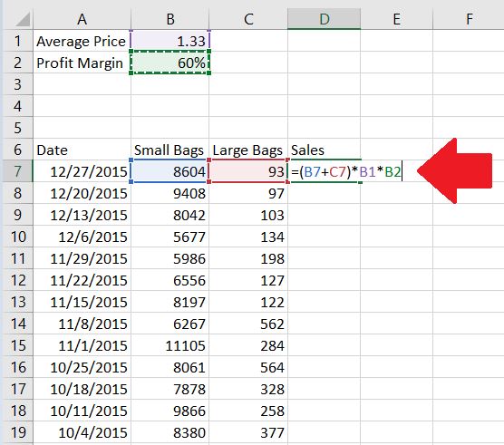
Task: Select column D header
Action: click(324, 19)
